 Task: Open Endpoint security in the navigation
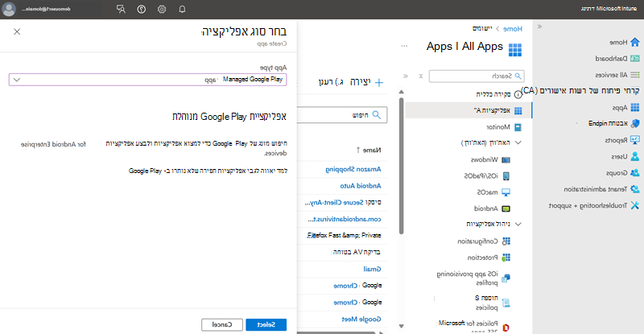613,123
